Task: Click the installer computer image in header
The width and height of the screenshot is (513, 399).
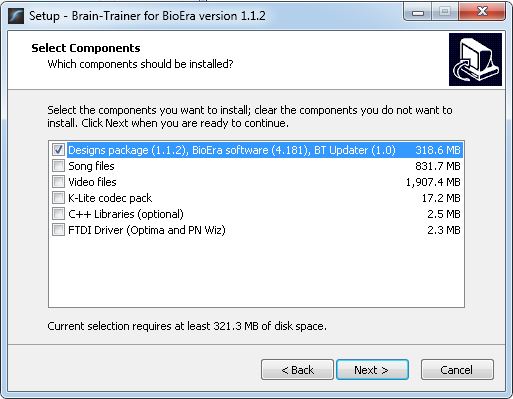Action: [x=475, y=59]
